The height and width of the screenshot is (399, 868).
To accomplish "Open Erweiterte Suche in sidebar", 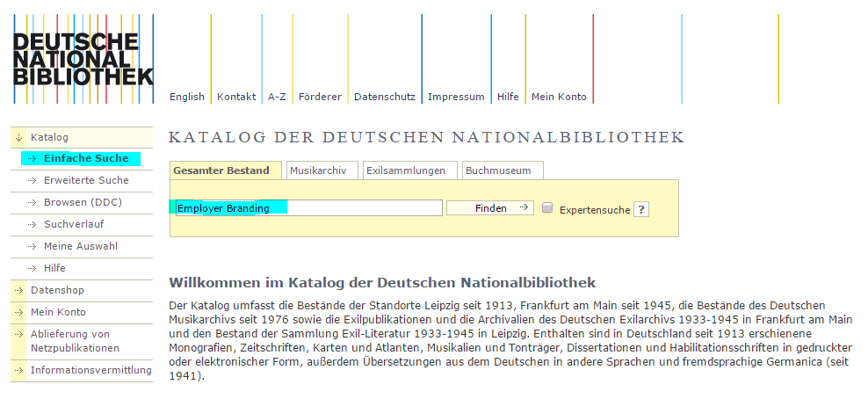I will point(86,180).
